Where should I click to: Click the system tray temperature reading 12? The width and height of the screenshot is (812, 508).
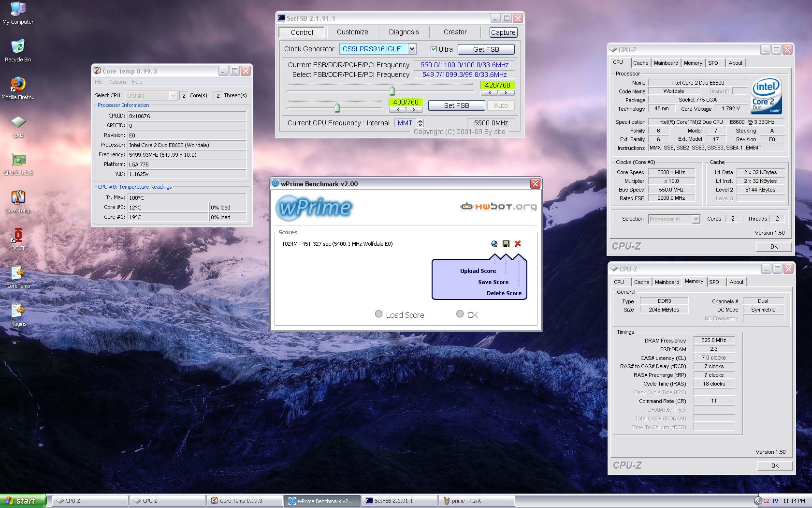click(766, 501)
